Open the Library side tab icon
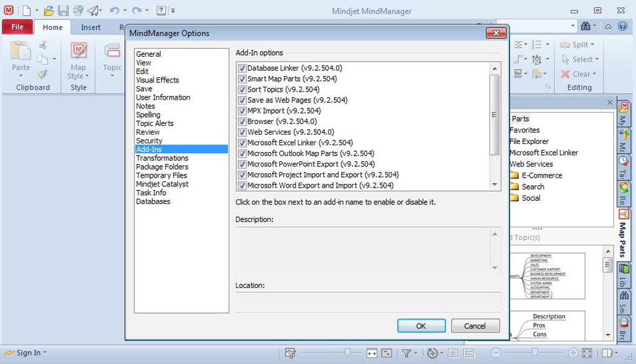The height and width of the screenshot is (364, 636). (x=624, y=269)
